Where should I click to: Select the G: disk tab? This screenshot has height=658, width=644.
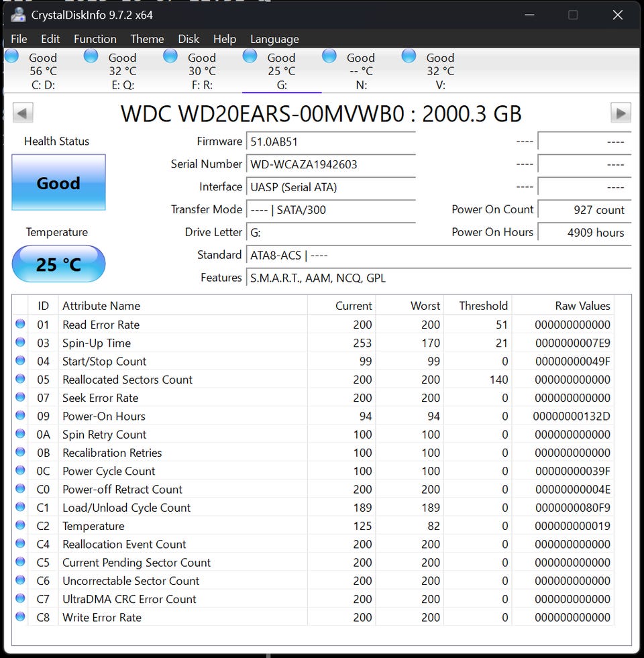pos(281,71)
